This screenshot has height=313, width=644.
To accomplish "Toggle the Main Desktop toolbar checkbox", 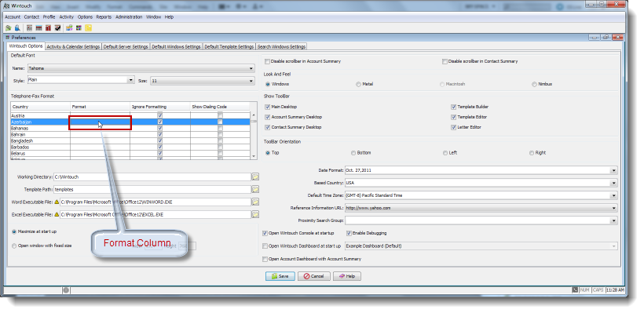I will [267, 107].
